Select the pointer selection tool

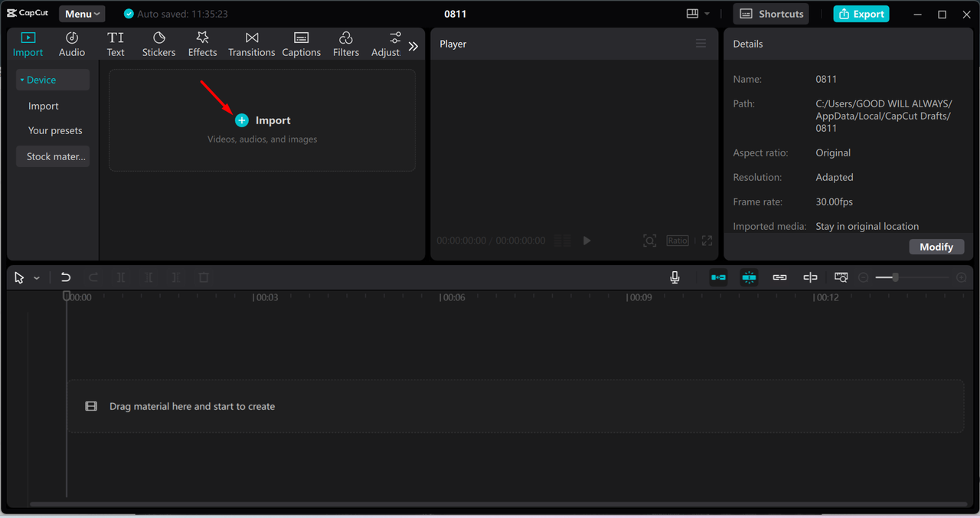click(x=20, y=277)
